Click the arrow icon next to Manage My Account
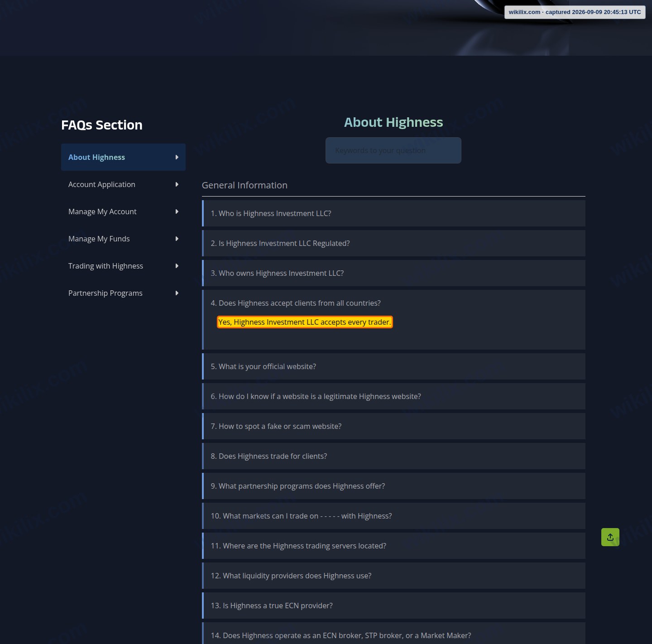The image size is (652, 644). 177,211
